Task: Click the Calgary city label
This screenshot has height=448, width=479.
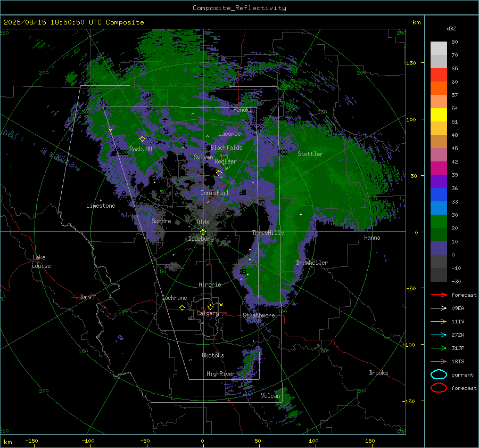Action: (208, 313)
